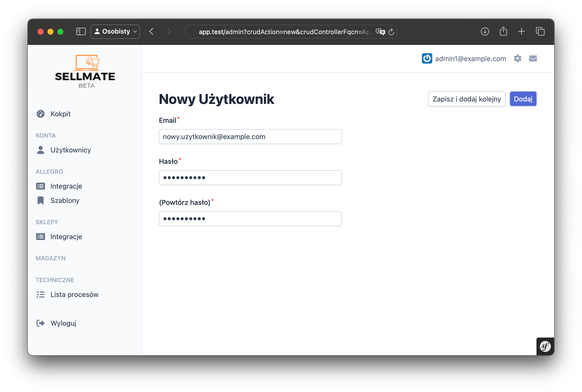
Task: Open the Share menu icon
Action: pyautogui.click(x=503, y=31)
